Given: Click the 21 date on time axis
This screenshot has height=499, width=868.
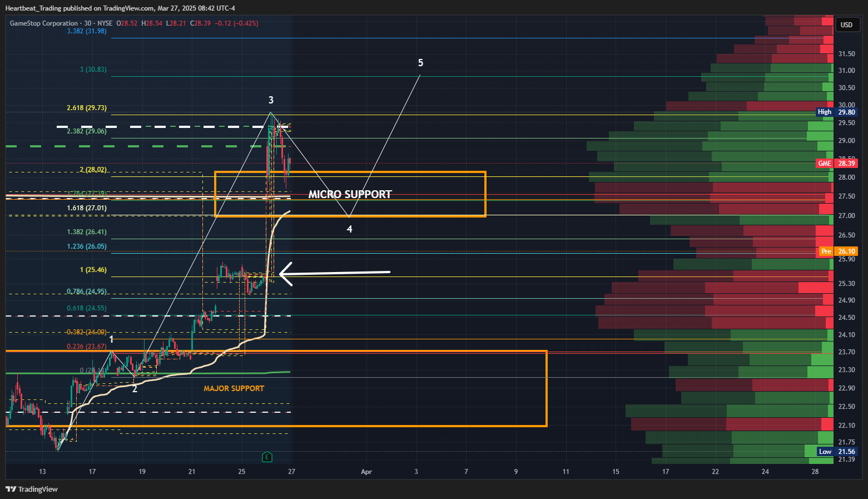Looking at the screenshot, I should point(192,472).
